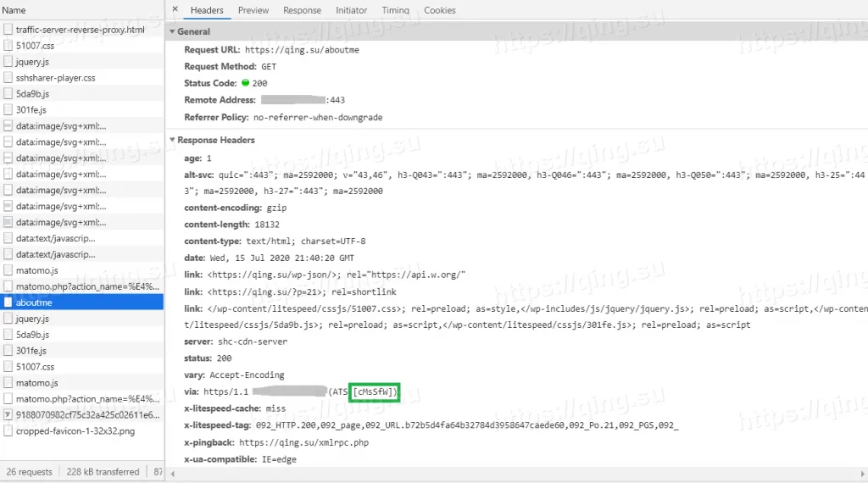Open the Response tab
This screenshot has width=868, height=483.
302,10
